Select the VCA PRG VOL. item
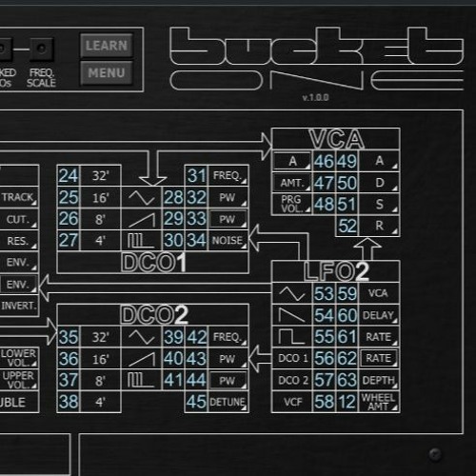Viewport: 476px width, 476px height. coord(292,204)
